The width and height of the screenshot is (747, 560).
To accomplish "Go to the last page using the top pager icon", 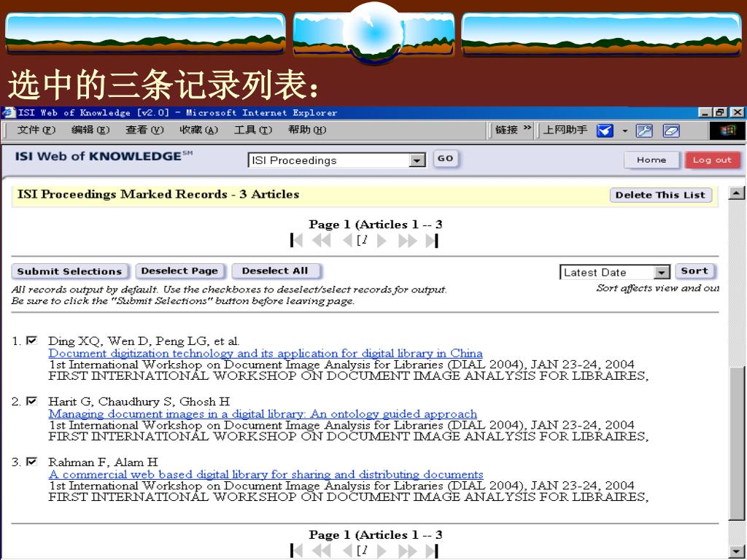I will [x=432, y=241].
